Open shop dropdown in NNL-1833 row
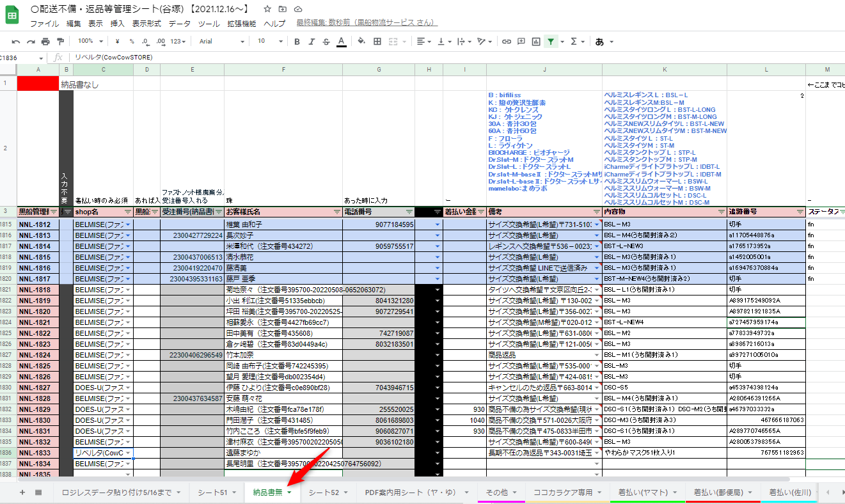Image resolution: width=845 pixels, height=504 pixels. [128, 453]
